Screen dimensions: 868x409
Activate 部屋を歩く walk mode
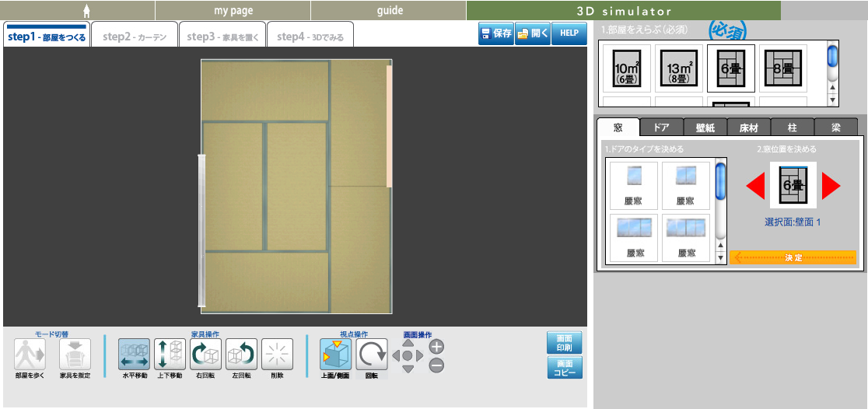click(x=30, y=355)
